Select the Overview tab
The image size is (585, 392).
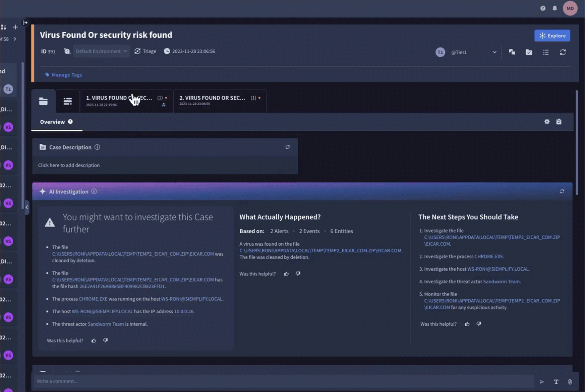53,122
